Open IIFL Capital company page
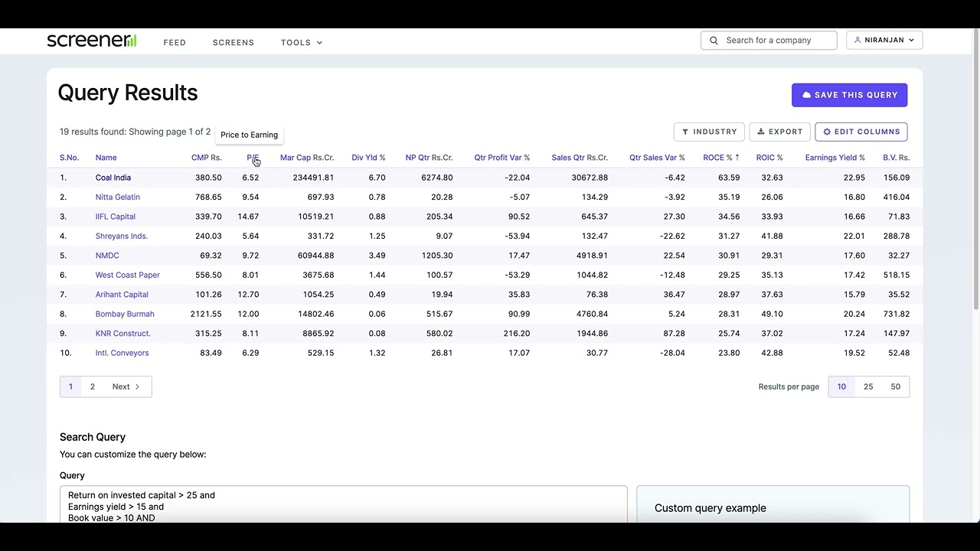 pos(116,217)
